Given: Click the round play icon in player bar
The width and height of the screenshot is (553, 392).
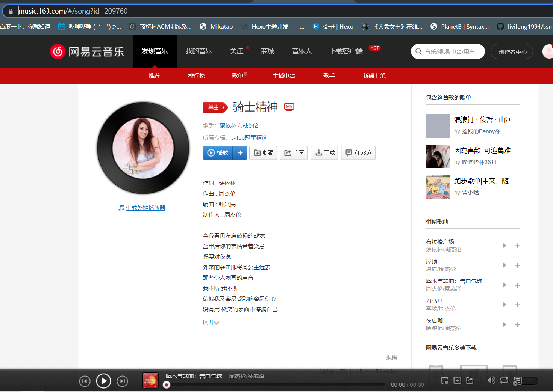Looking at the screenshot, I should pyautogui.click(x=103, y=381).
